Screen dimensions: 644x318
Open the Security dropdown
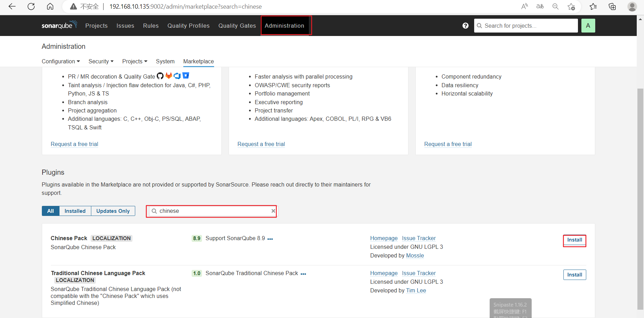pos(101,61)
